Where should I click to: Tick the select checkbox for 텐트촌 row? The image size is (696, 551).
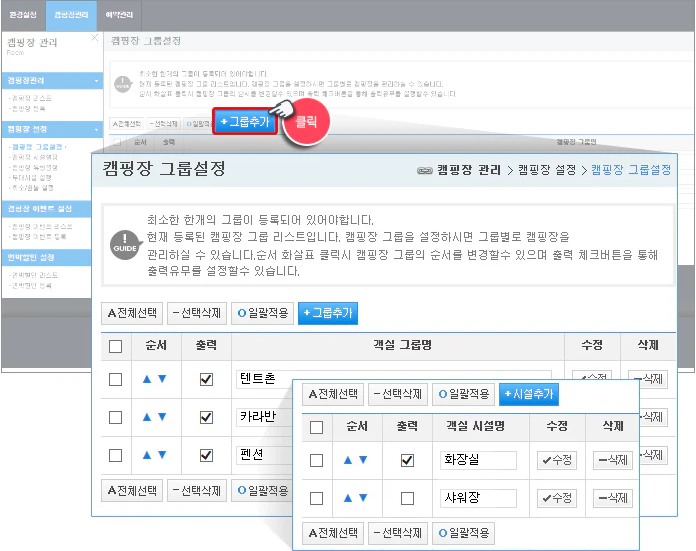point(115,379)
